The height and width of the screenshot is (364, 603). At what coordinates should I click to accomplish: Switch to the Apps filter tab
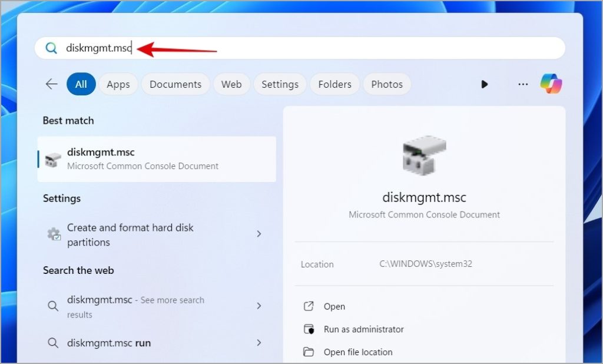pos(118,84)
